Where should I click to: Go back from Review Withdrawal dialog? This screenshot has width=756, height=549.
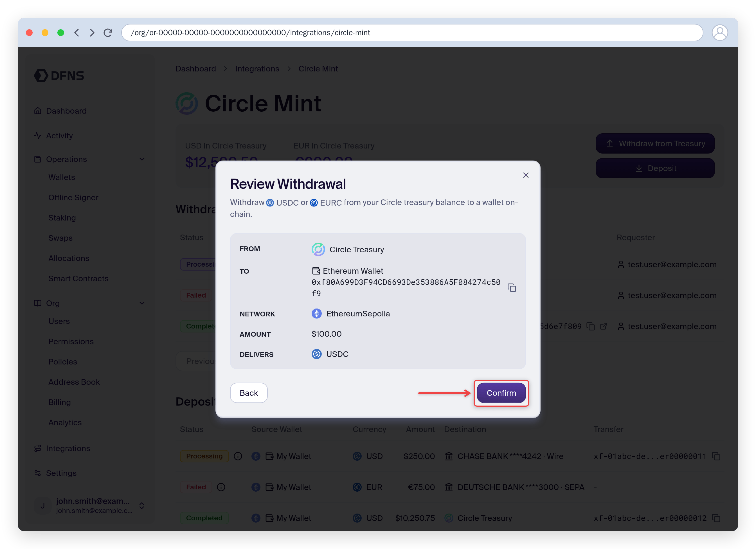click(249, 393)
